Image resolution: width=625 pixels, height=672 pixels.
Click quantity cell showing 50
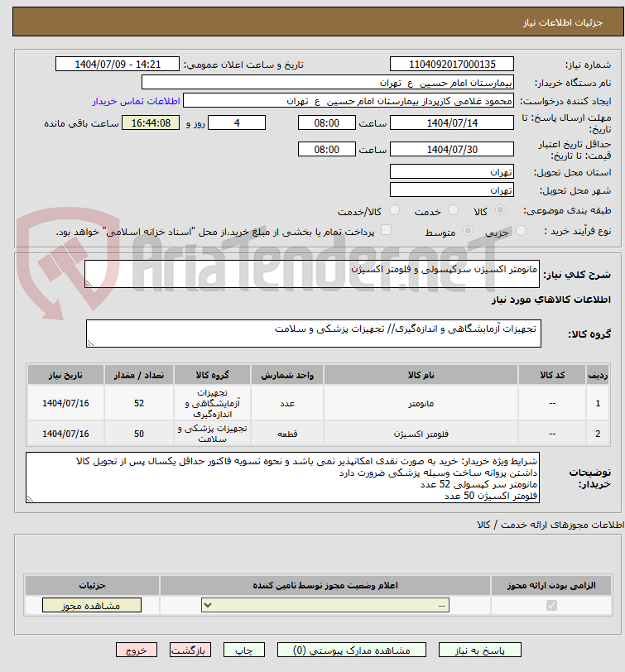point(139,434)
